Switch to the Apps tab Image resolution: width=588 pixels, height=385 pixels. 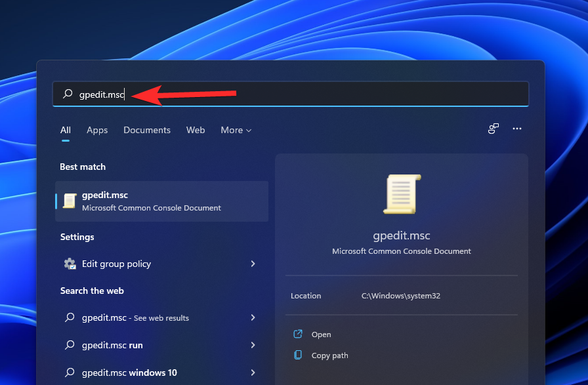pyautogui.click(x=97, y=130)
